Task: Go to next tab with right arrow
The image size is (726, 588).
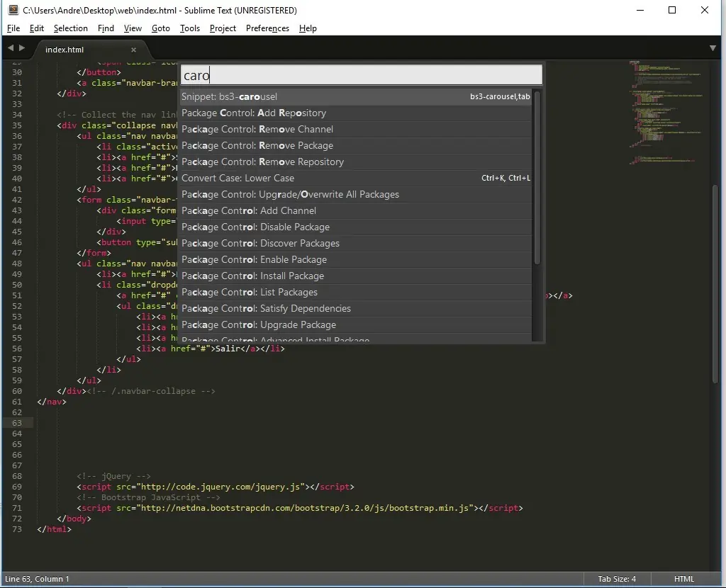Action: [x=22, y=47]
